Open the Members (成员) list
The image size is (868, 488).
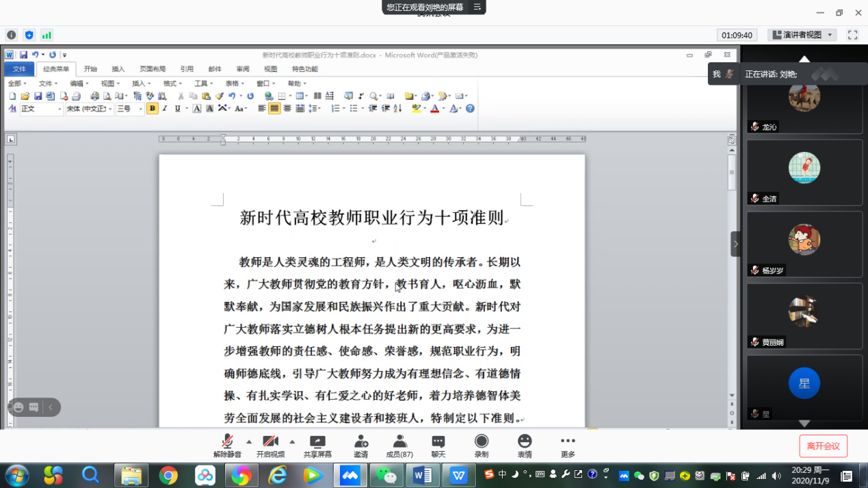(x=399, y=442)
